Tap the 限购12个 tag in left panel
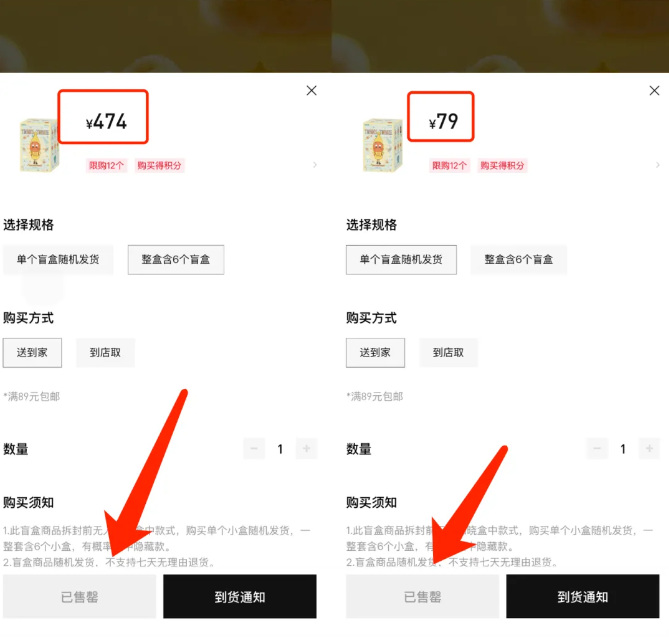 107,166
